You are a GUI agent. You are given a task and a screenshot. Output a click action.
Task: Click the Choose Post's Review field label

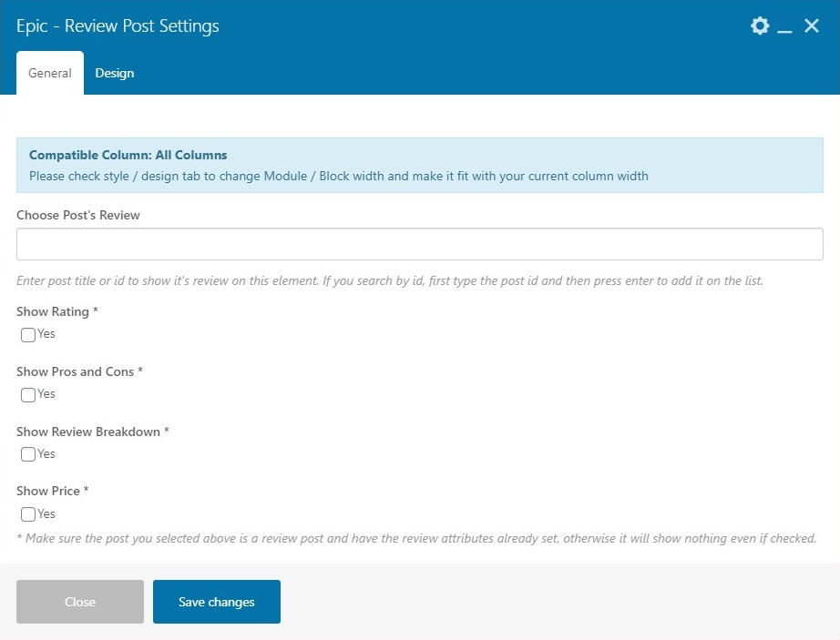(78, 215)
